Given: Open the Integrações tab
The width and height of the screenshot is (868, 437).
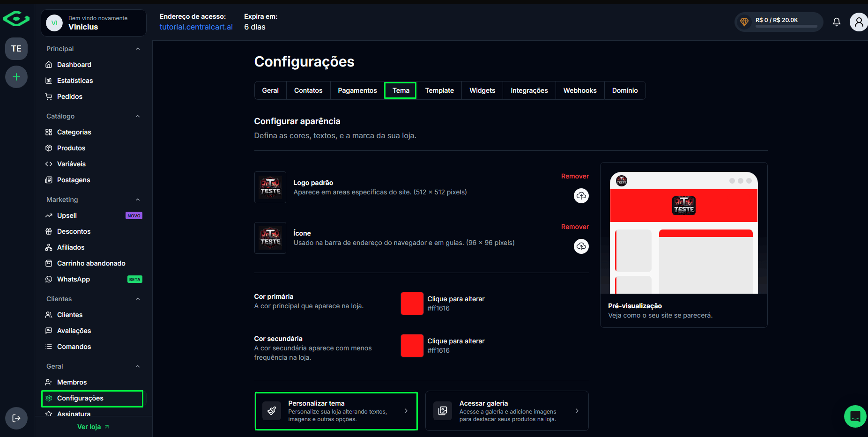Looking at the screenshot, I should [x=529, y=90].
